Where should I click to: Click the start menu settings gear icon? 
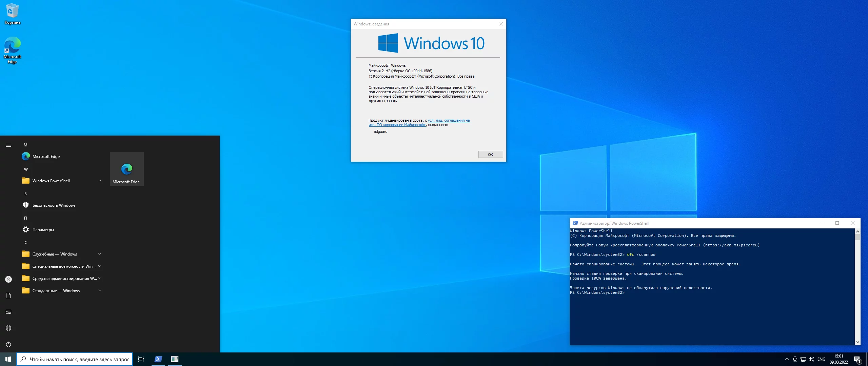(x=8, y=328)
